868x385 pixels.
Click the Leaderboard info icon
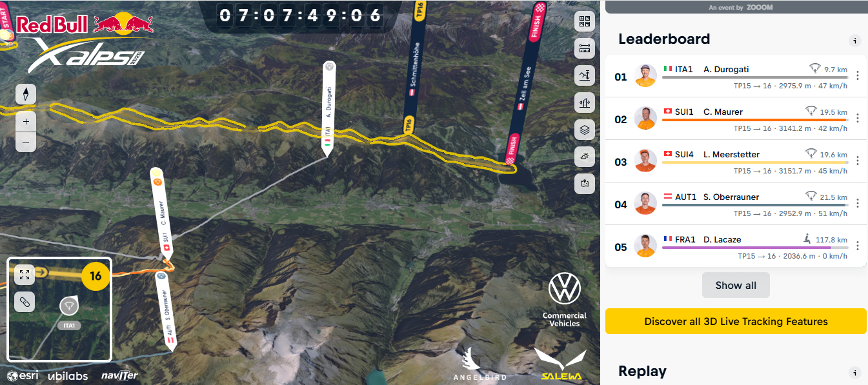point(854,41)
